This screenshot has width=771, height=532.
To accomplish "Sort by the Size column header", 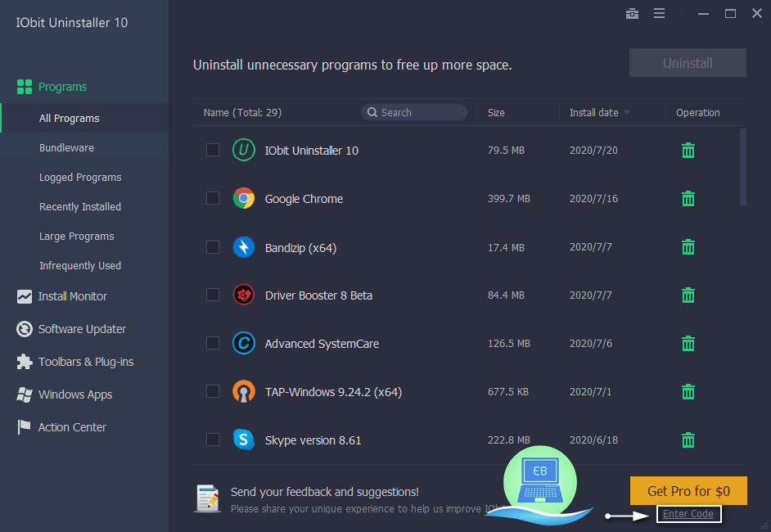I will pyautogui.click(x=496, y=113).
